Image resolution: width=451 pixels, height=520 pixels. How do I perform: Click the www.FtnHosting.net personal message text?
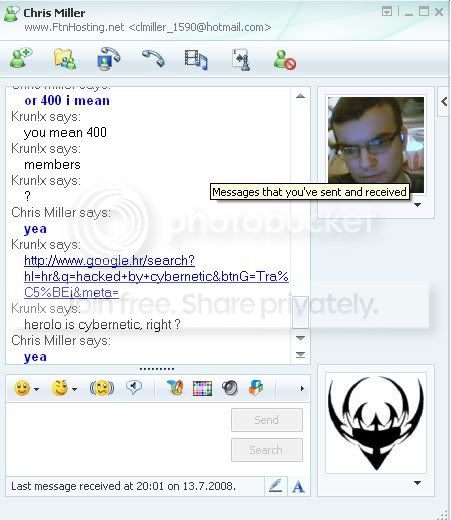tap(74, 27)
